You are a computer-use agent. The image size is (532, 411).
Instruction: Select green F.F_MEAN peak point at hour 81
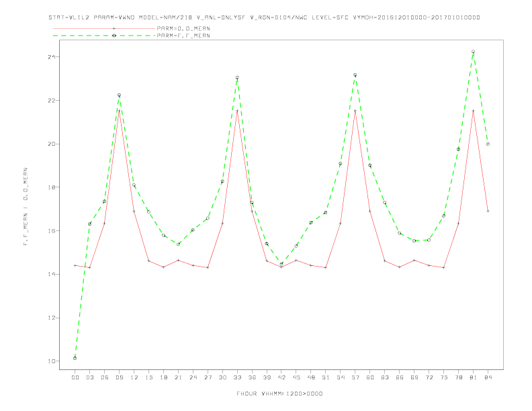tap(474, 52)
